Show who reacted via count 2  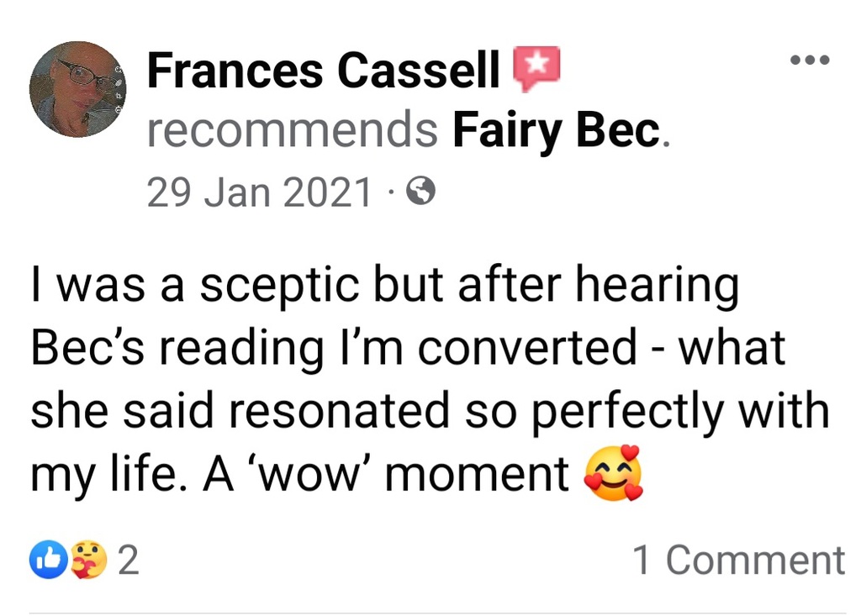(128, 561)
